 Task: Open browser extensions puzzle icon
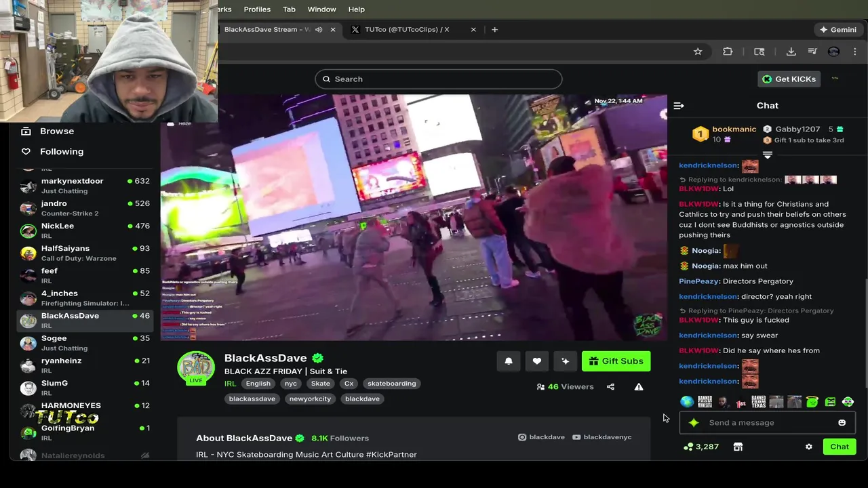728,52
